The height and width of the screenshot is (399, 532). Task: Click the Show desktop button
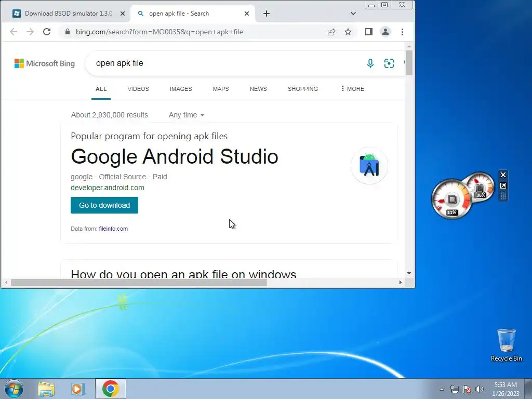tap(528, 389)
